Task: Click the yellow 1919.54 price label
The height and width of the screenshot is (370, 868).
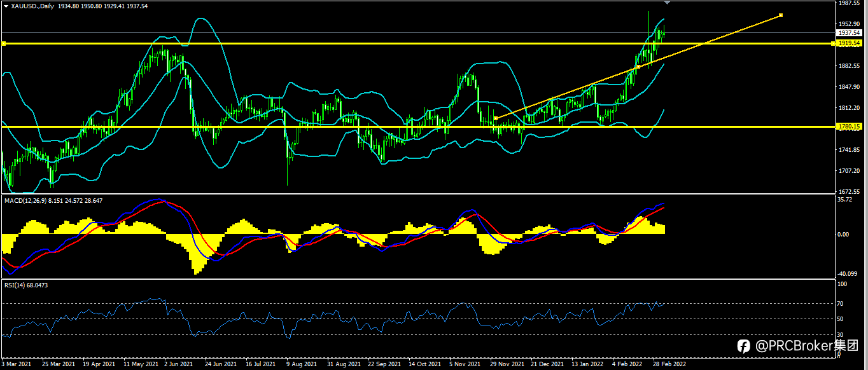Action: [848, 43]
